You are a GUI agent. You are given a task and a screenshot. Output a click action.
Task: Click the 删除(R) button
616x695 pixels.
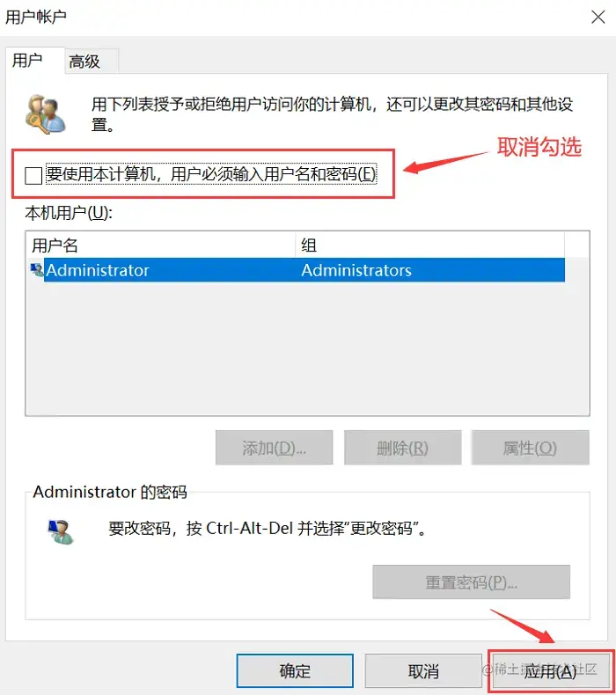click(x=403, y=448)
